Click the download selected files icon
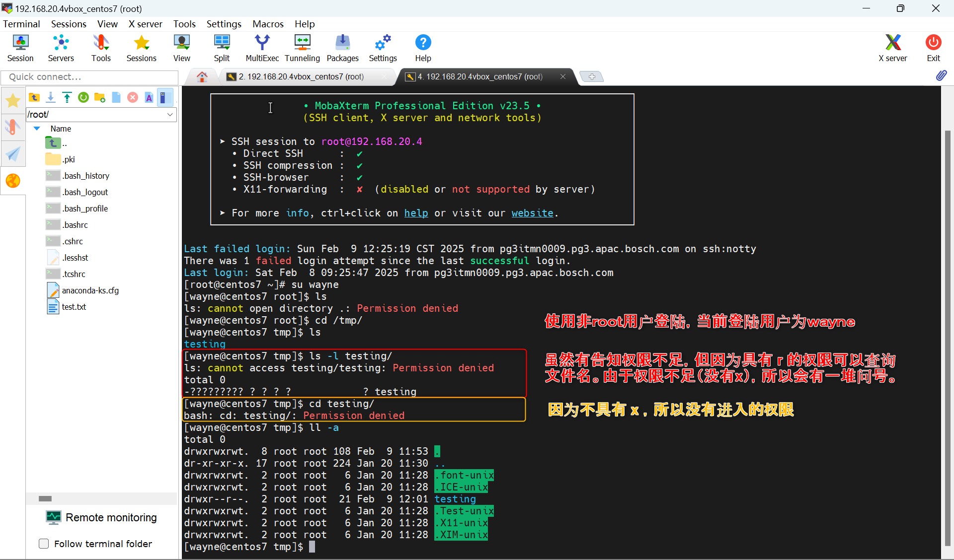Image resolution: width=954 pixels, height=560 pixels. 51,98
